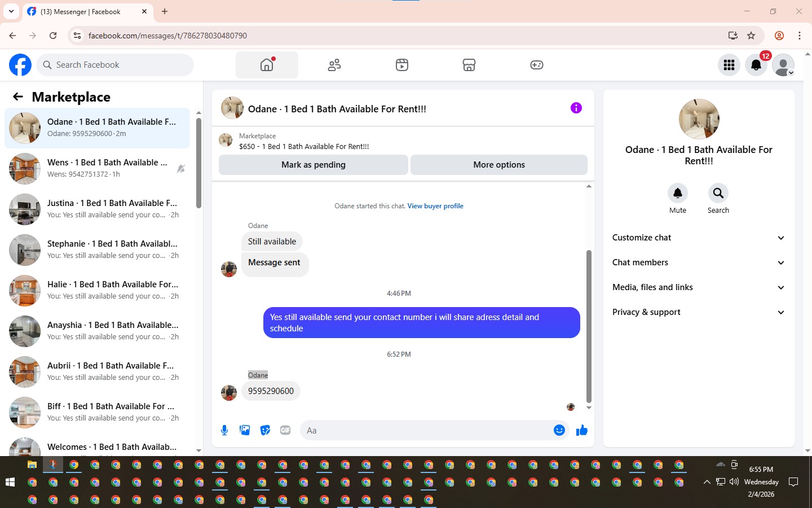The width and height of the screenshot is (812, 508).
Task: Reload the page with browser refresh
Action: point(53,36)
